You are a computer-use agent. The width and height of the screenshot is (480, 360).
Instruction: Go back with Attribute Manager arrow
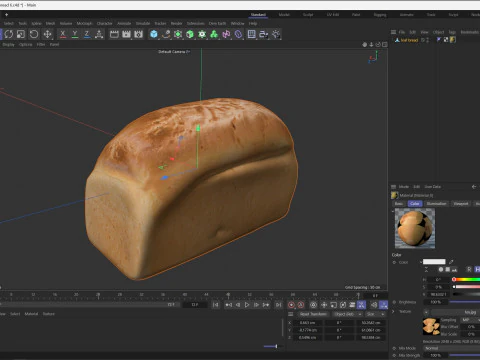point(474,187)
